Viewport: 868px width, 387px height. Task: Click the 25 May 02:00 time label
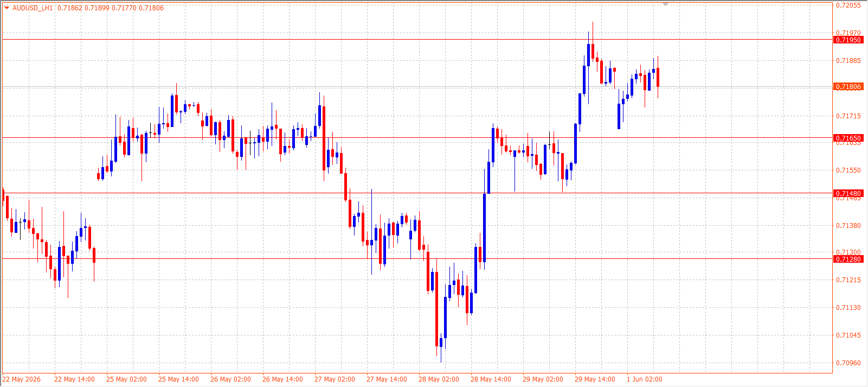126,379
